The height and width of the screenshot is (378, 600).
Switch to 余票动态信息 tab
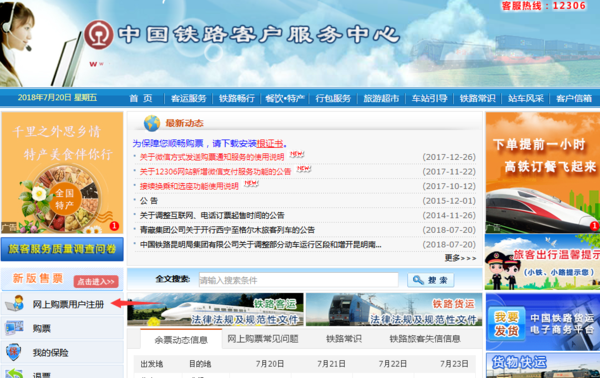coord(181,339)
